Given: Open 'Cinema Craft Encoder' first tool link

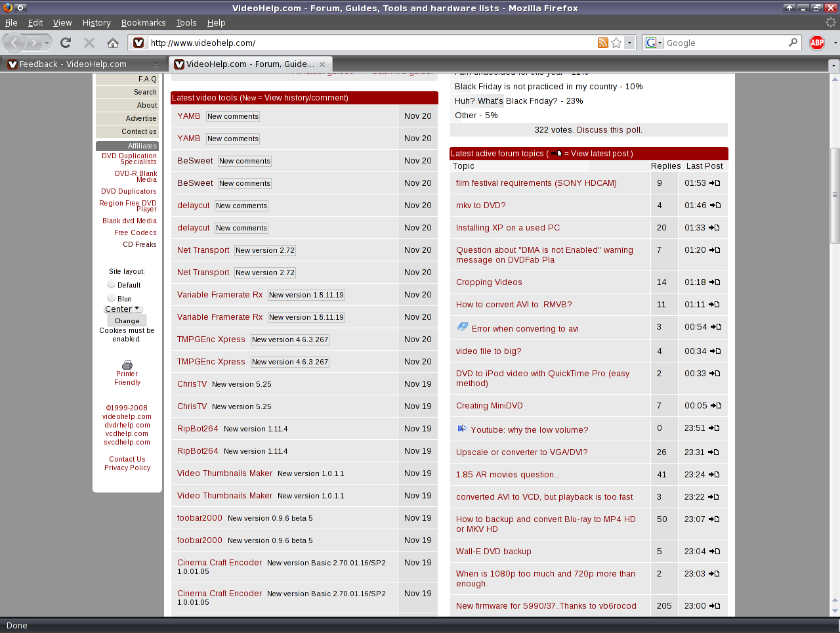Looking at the screenshot, I should pos(219,563).
